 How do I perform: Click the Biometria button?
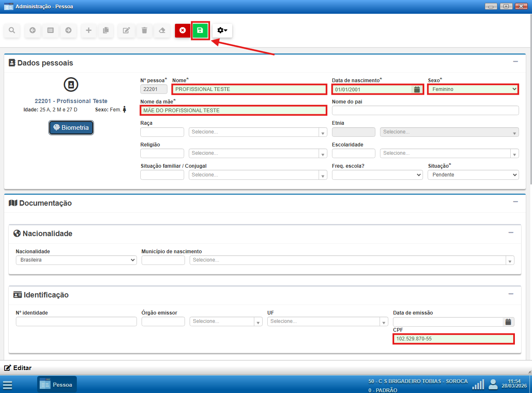[71, 128]
